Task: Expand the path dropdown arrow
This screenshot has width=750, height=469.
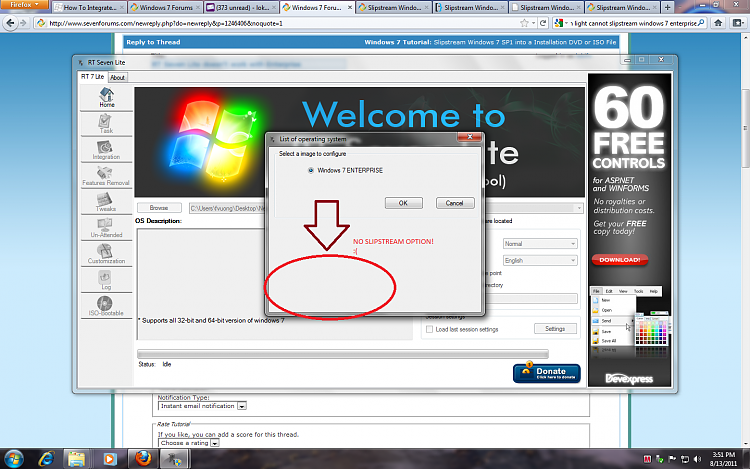Action: click(x=579, y=208)
